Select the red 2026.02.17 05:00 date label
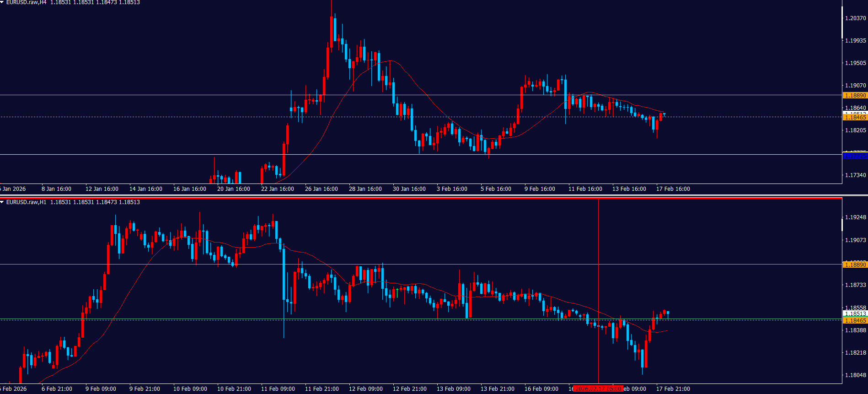868x394 pixels. coord(598,389)
